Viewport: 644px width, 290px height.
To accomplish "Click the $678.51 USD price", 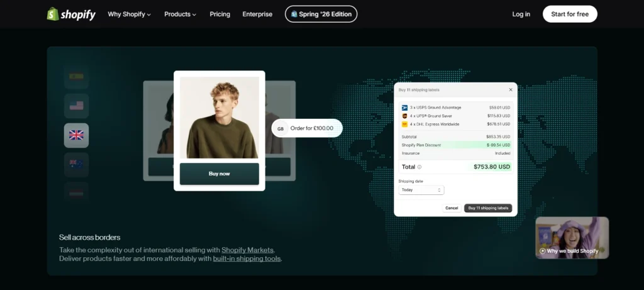I will pos(499,124).
